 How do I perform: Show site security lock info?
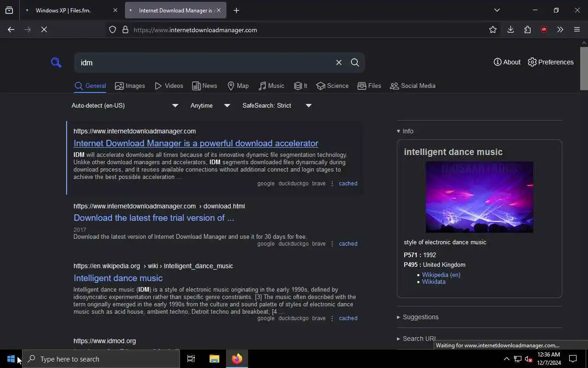tap(125, 30)
